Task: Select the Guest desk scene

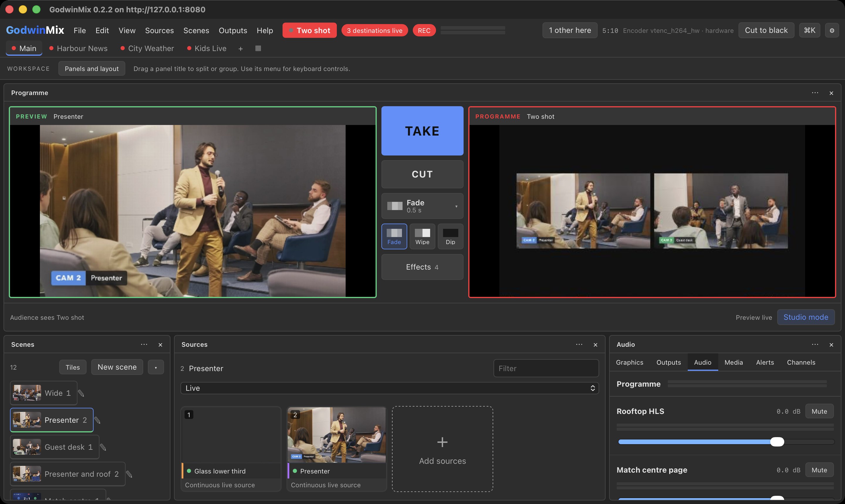Action: 55,447
